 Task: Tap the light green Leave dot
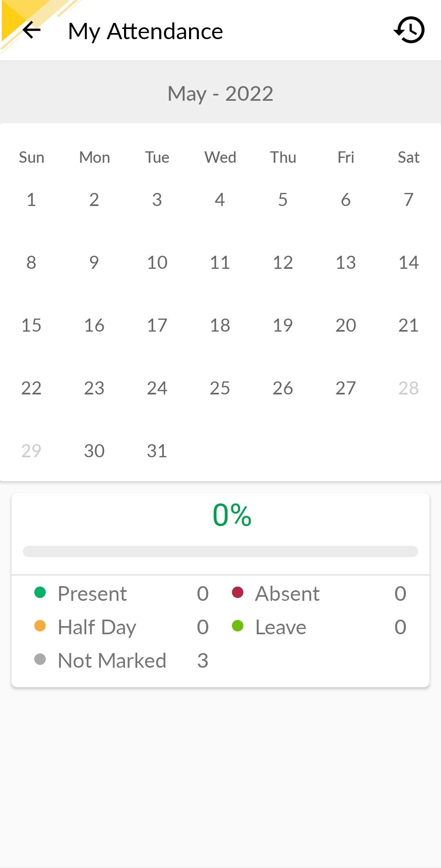click(x=238, y=626)
